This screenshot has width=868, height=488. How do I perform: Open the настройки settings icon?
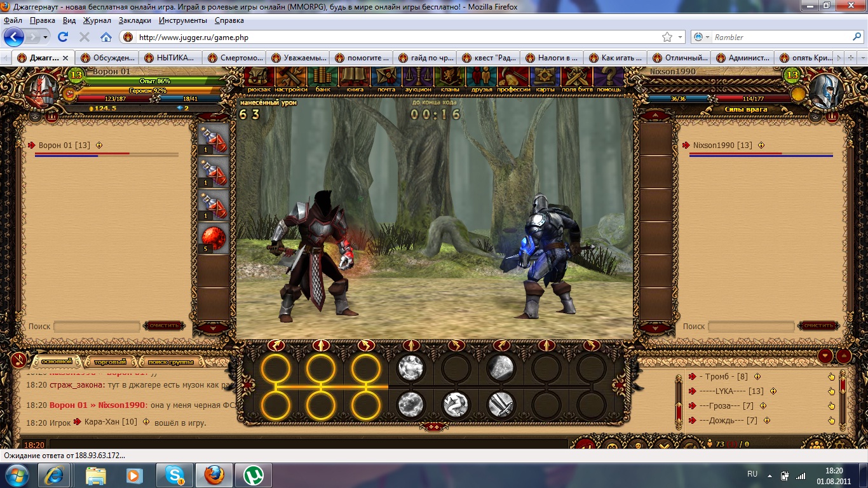click(291, 79)
